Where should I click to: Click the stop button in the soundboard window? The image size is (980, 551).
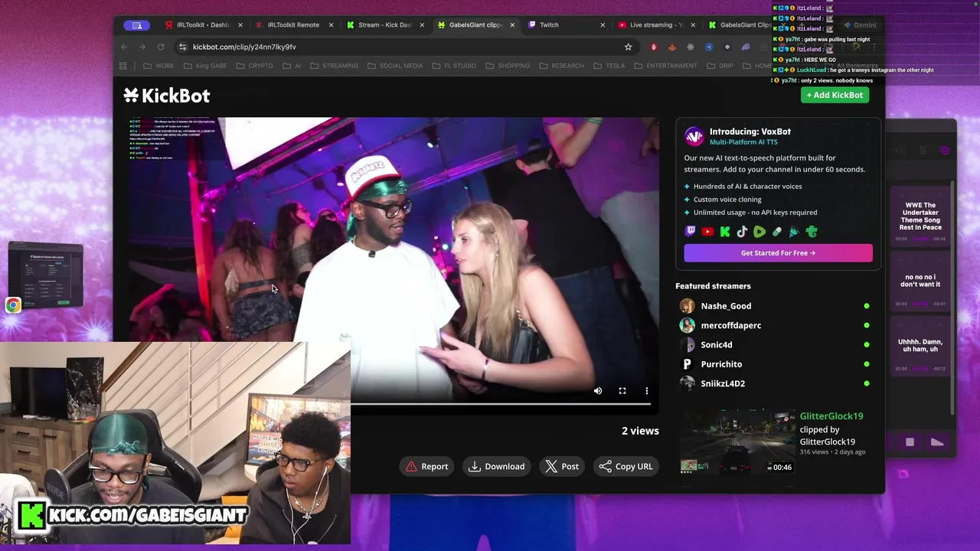tap(910, 442)
